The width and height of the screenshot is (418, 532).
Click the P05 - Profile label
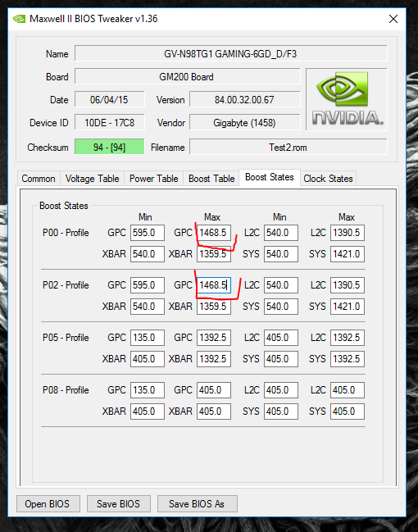pyautogui.click(x=66, y=338)
